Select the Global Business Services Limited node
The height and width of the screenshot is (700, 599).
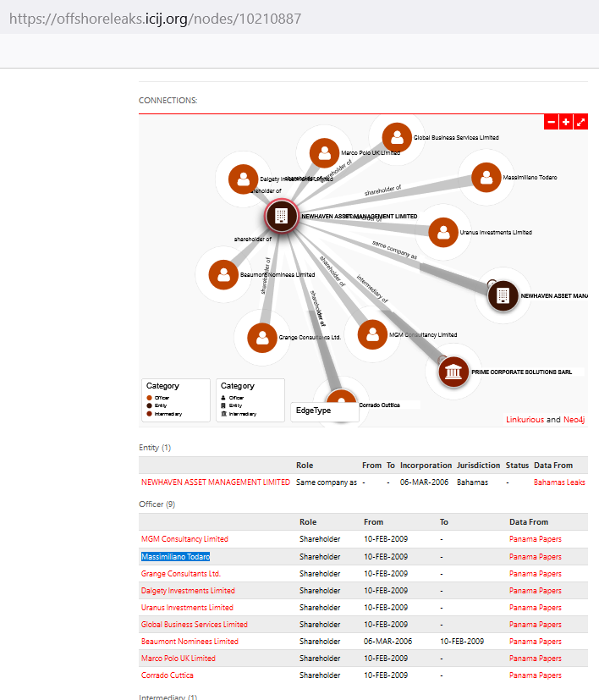(x=397, y=137)
